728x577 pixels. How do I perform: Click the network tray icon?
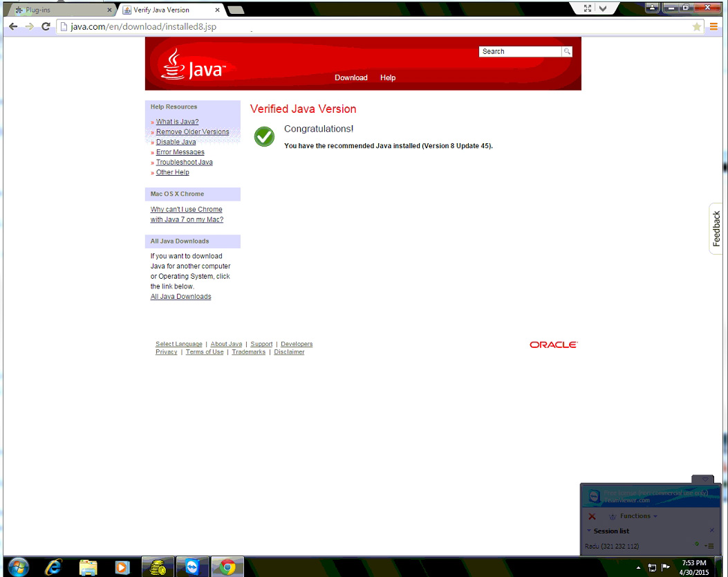click(x=653, y=567)
